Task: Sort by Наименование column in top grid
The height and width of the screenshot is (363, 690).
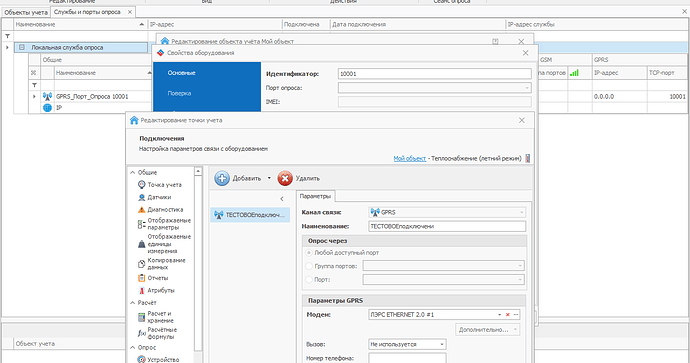Action: coord(81,24)
